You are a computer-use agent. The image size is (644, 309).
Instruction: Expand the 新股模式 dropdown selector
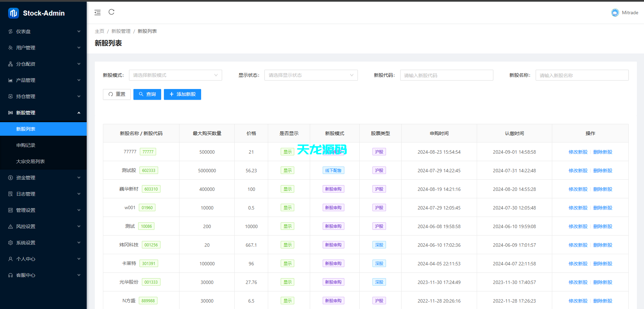[175, 75]
